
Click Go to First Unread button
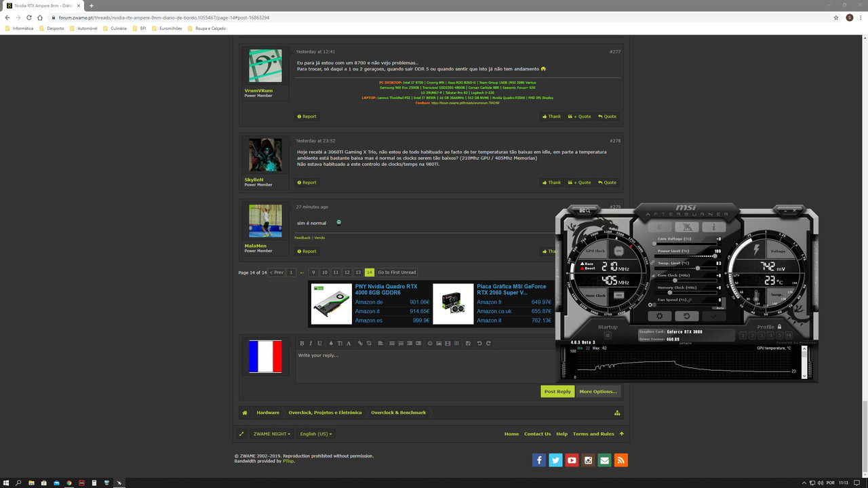pos(397,272)
